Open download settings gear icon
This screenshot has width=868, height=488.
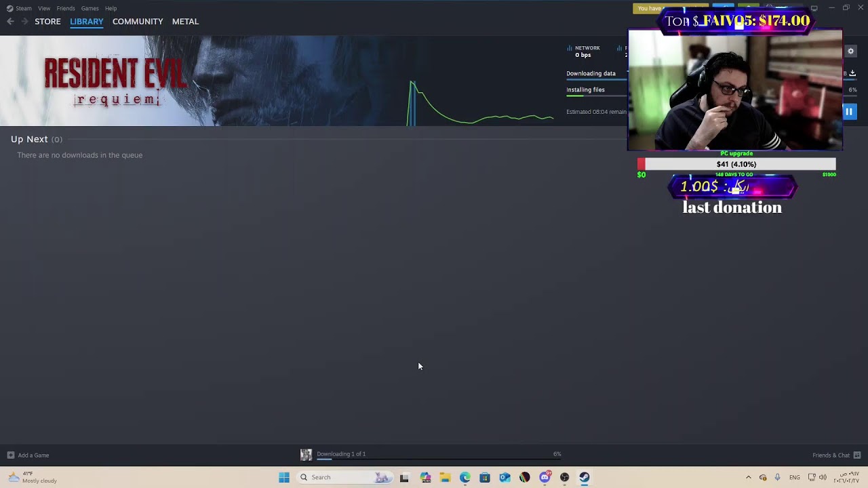click(850, 51)
